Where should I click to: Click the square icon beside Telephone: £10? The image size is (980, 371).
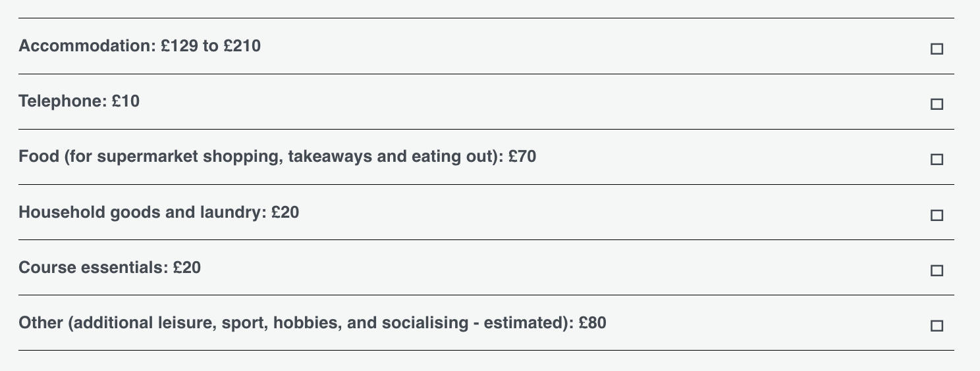937,104
